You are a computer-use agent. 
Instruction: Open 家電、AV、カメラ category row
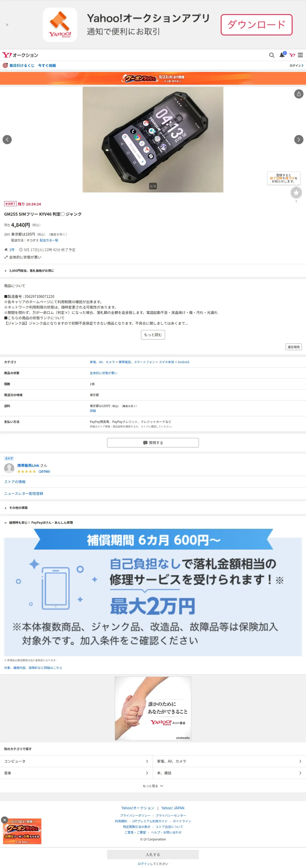(229, 761)
